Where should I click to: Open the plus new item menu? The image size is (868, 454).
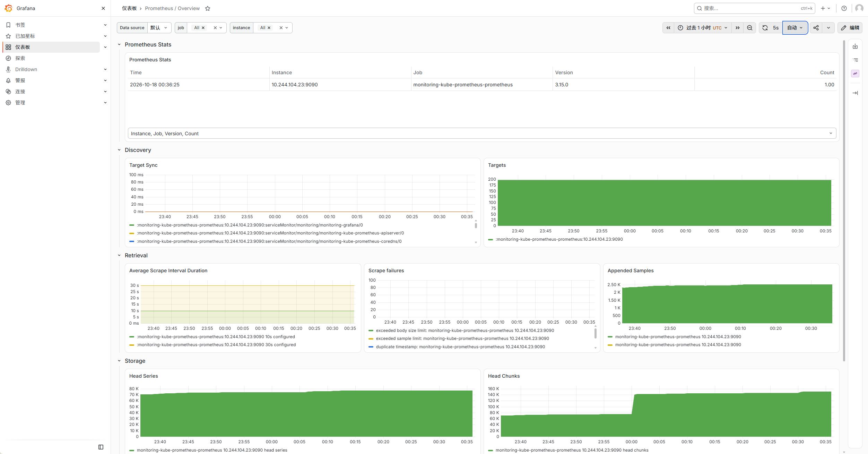[825, 8]
